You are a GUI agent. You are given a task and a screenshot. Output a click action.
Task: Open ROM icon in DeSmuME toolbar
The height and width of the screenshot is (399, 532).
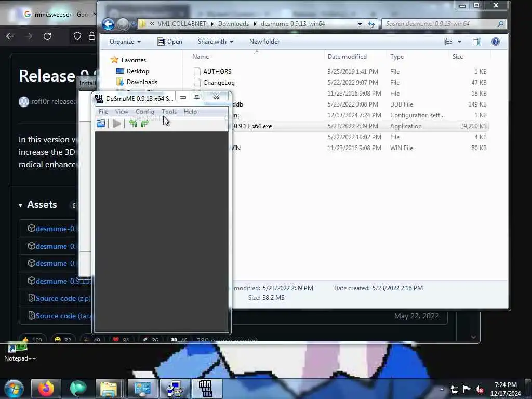101,124
